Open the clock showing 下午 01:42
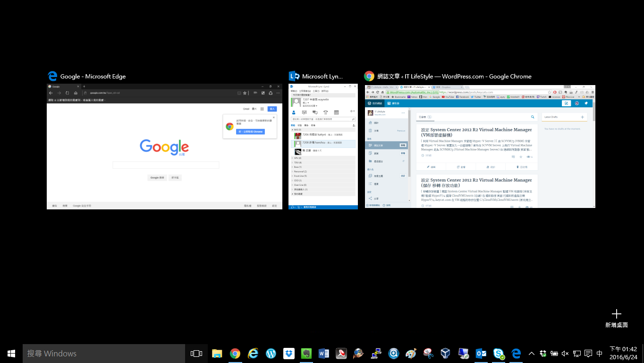 (623, 354)
